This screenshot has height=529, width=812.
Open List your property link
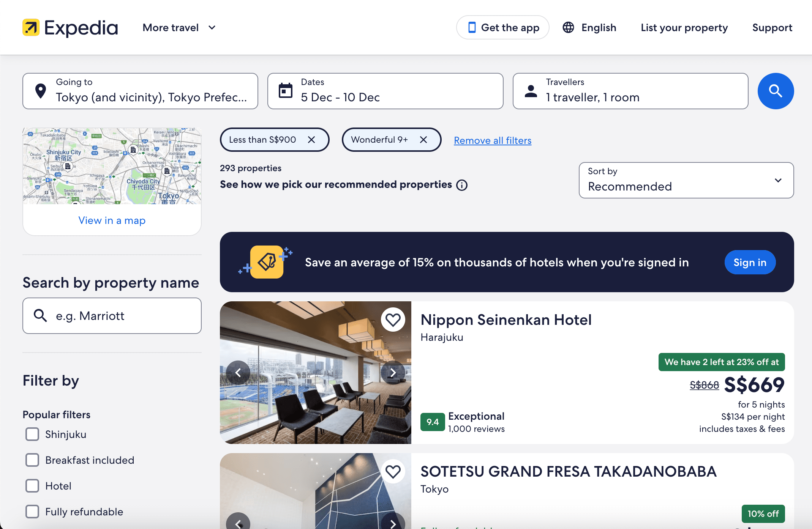(684, 28)
